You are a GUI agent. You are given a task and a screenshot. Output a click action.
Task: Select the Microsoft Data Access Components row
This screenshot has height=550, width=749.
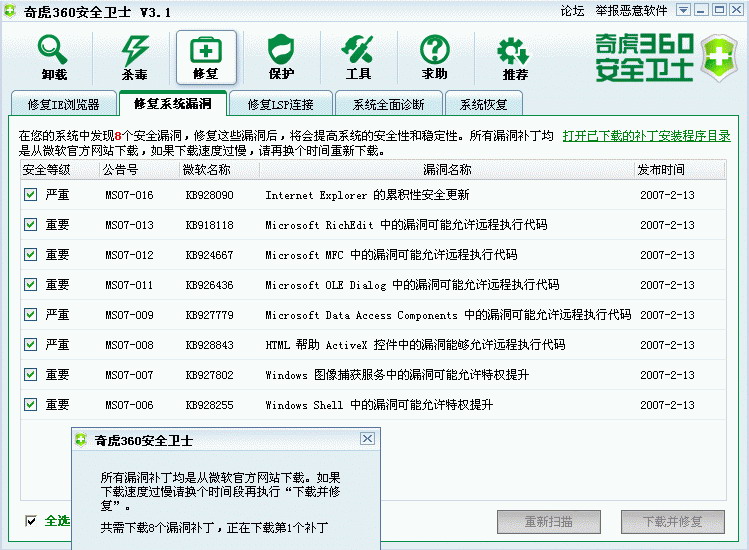[x=373, y=314]
